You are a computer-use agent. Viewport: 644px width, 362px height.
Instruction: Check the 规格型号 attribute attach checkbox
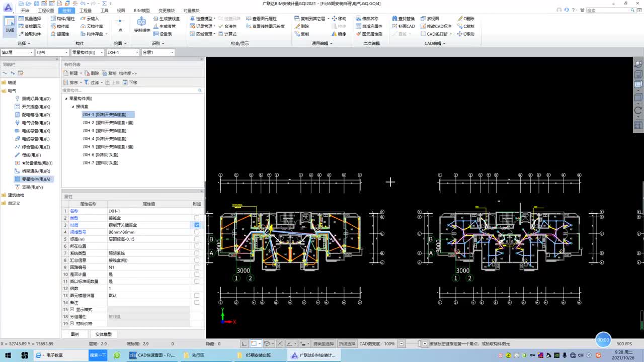[197, 232]
